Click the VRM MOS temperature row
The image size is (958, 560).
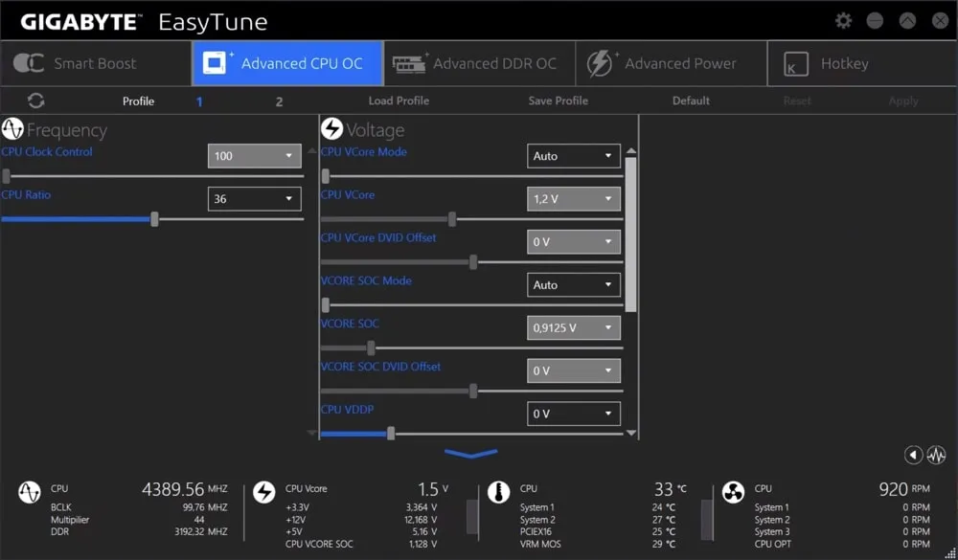[598, 544]
